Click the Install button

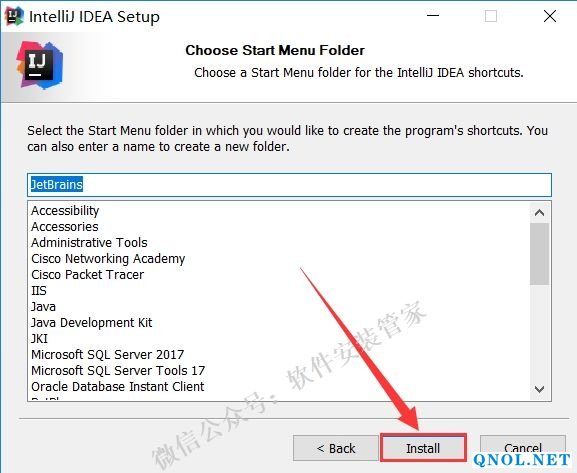click(423, 448)
